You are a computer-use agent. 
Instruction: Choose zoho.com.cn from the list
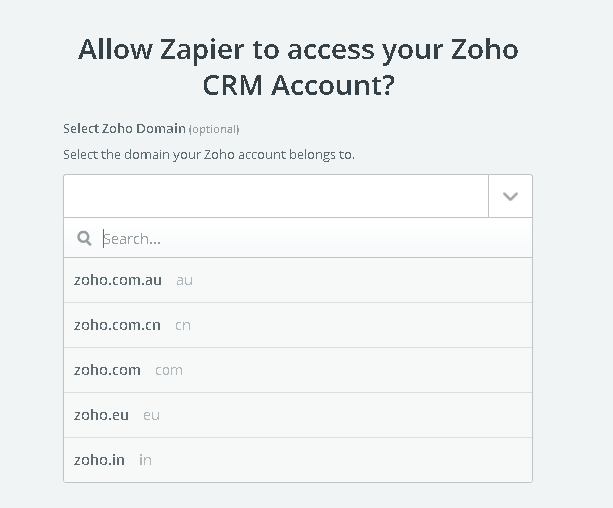pos(117,325)
